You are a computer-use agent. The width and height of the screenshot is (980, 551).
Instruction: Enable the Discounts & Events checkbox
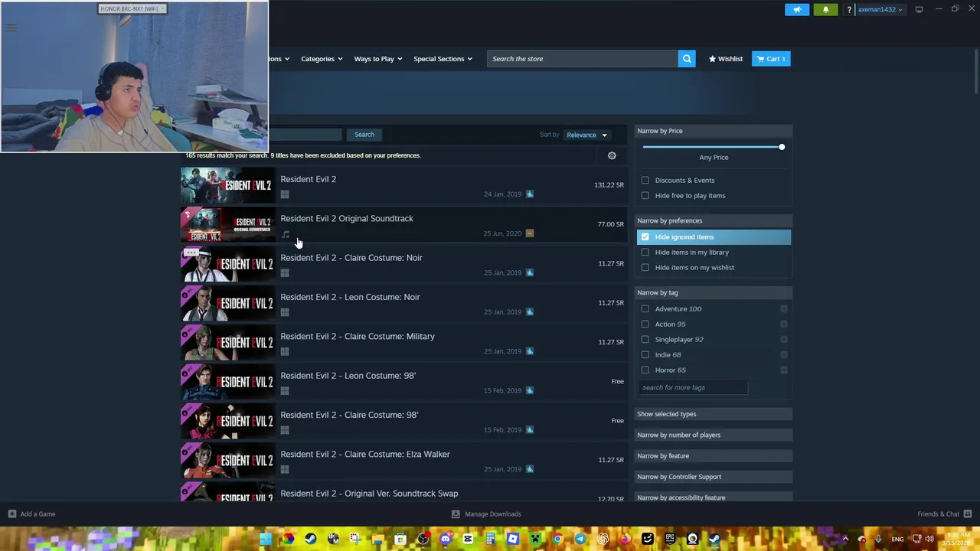pyautogui.click(x=645, y=181)
